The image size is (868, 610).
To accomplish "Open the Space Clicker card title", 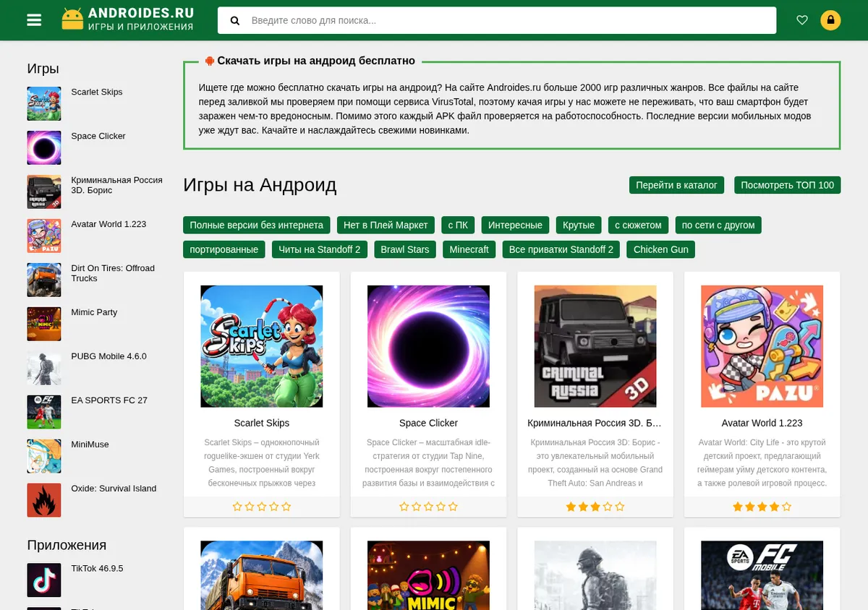I will coord(428,423).
